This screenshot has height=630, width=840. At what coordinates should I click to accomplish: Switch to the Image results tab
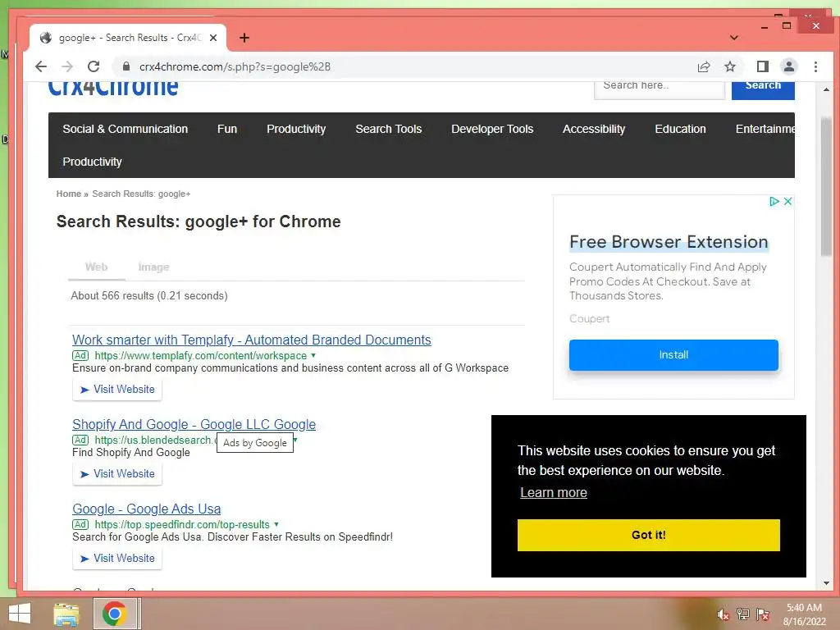(x=153, y=267)
